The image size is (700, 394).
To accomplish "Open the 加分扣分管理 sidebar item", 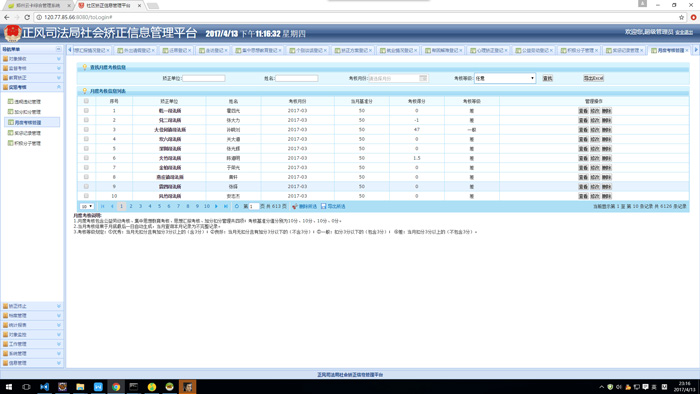I will tap(24, 112).
